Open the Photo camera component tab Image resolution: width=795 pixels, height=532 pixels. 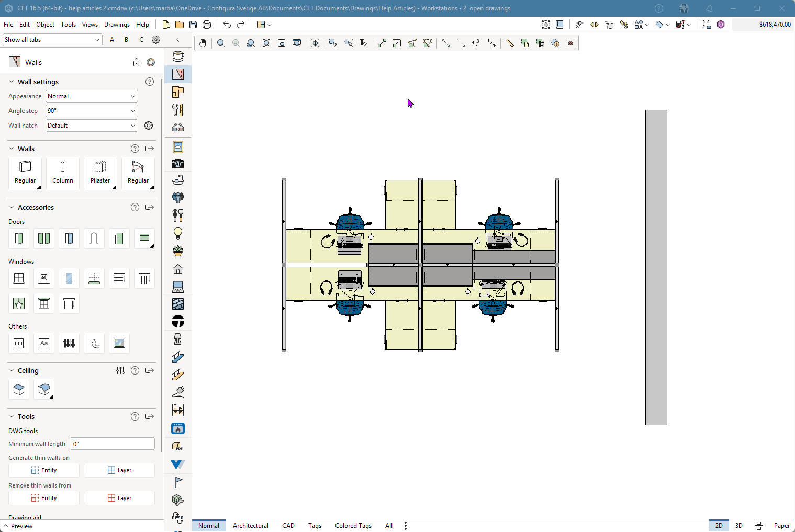178,164
